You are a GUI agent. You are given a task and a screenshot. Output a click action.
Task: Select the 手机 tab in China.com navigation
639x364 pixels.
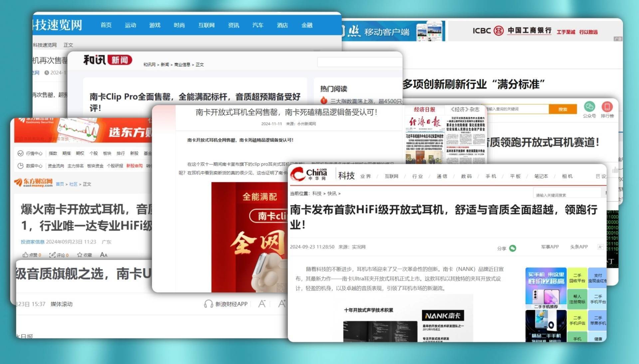[491, 176]
